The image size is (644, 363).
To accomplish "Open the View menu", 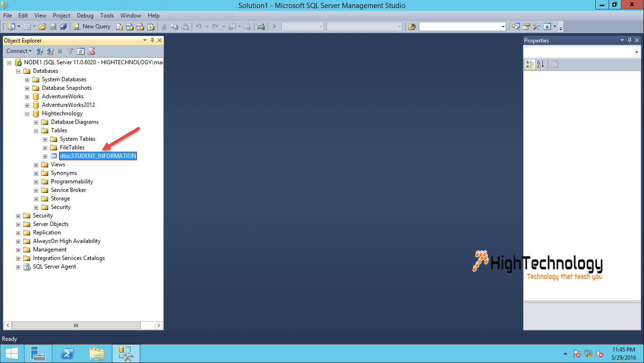I will coord(40,16).
